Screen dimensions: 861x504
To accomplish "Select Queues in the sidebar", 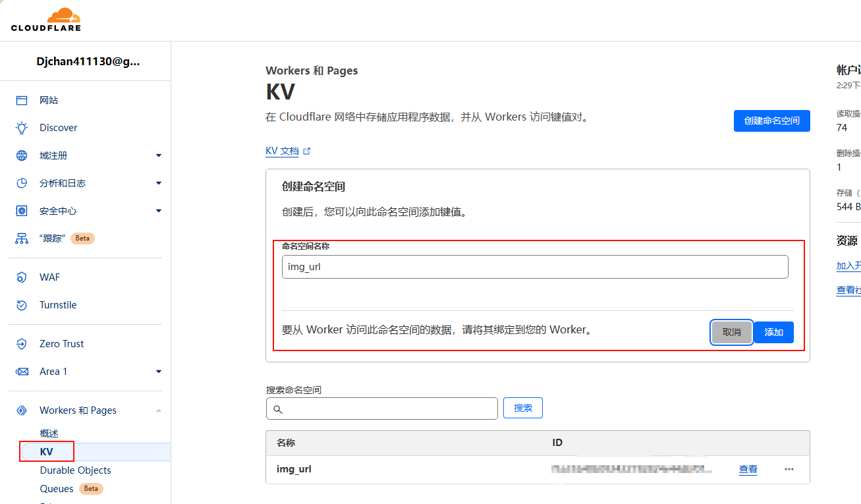I will (x=57, y=489).
